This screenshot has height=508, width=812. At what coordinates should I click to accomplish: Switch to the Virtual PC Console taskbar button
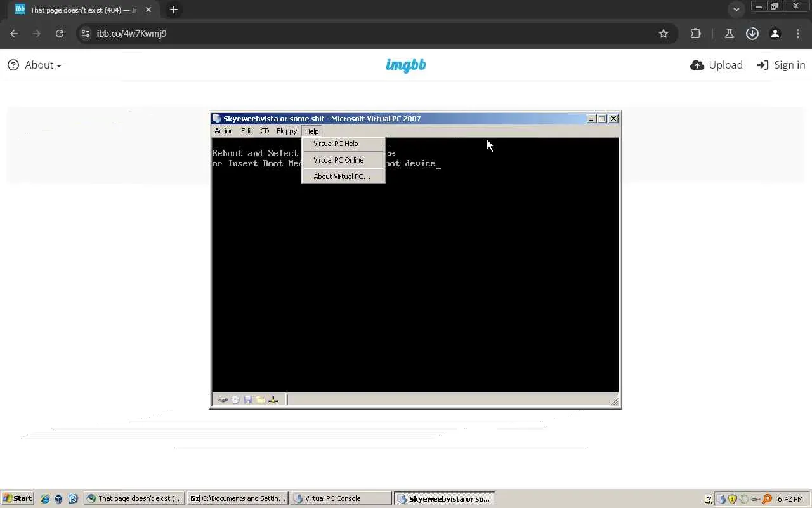click(341, 499)
